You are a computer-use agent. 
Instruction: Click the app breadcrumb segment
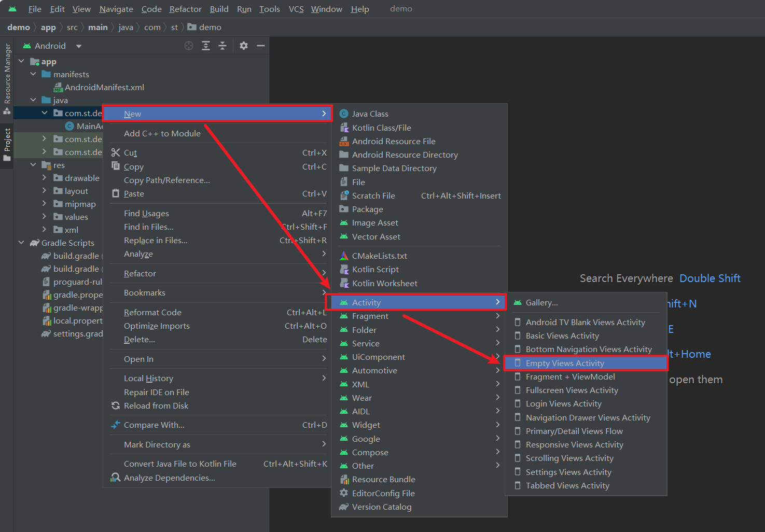[x=48, y=27]
